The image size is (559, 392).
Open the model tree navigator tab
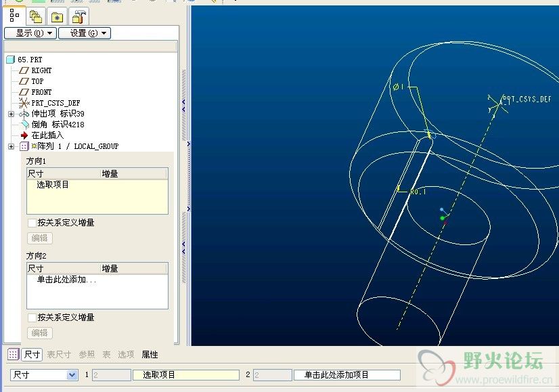(14, 16)
